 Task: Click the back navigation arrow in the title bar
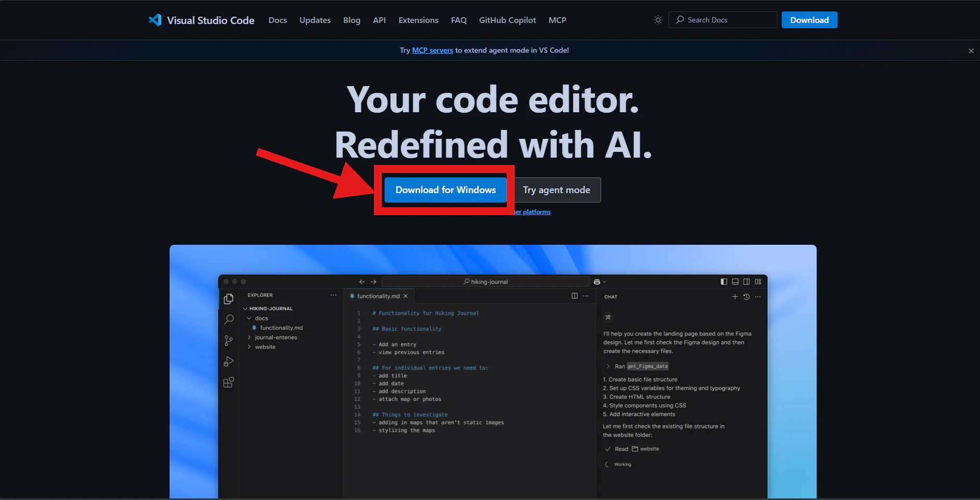(x=362, y=282)
